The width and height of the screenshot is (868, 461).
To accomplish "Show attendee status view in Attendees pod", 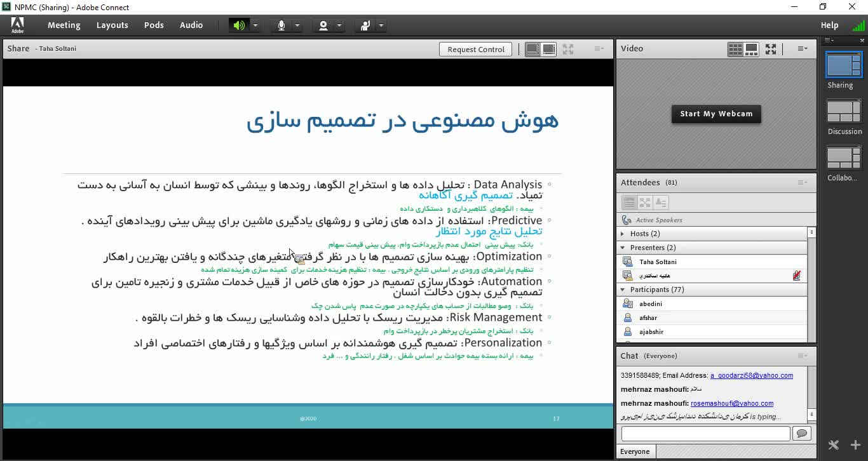I will pyautogui.click(x=661, y=203).
